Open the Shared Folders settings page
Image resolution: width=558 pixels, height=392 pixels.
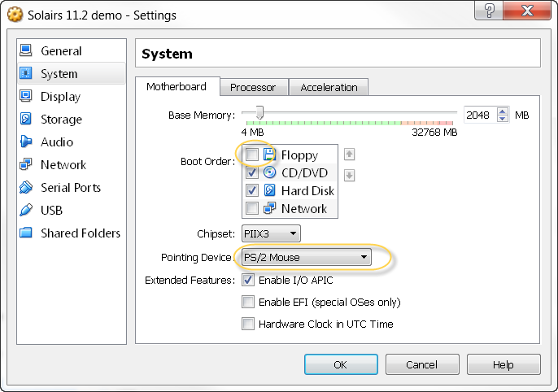coord(72,233)
